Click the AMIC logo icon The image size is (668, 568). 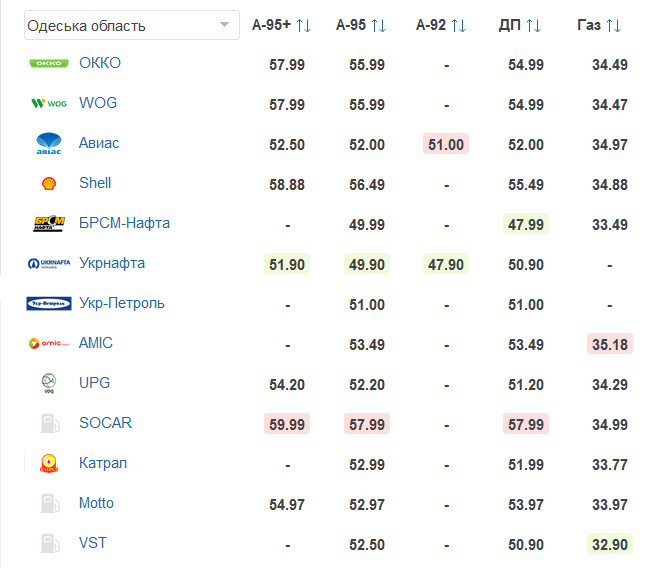[x=49, y=343]
